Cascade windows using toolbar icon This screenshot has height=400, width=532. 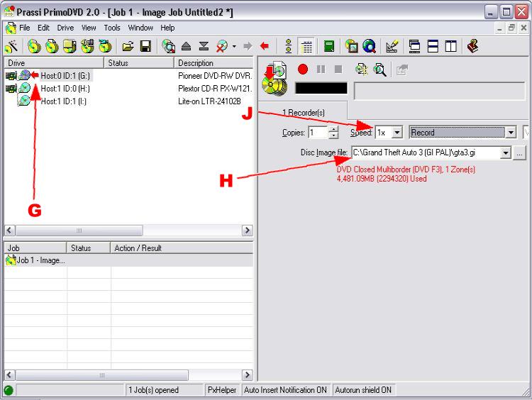415,46
